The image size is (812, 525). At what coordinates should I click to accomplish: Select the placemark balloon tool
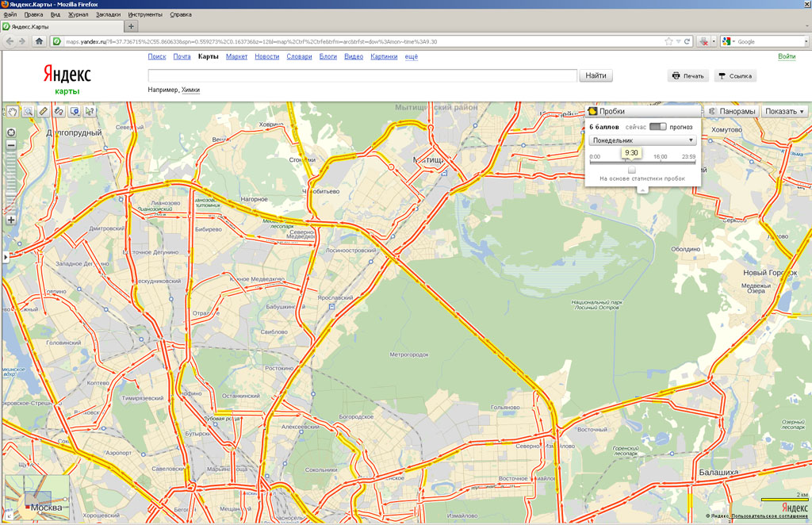tap(74, 112)
